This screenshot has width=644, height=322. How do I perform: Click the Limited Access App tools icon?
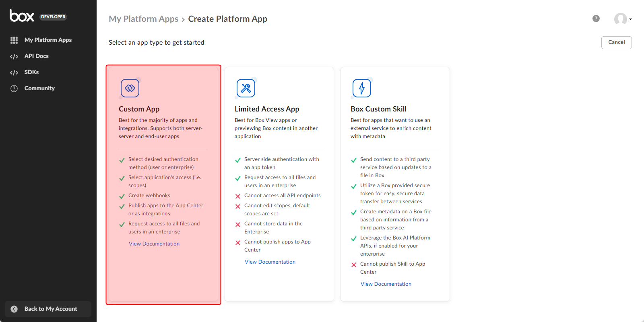click(246, 88)
